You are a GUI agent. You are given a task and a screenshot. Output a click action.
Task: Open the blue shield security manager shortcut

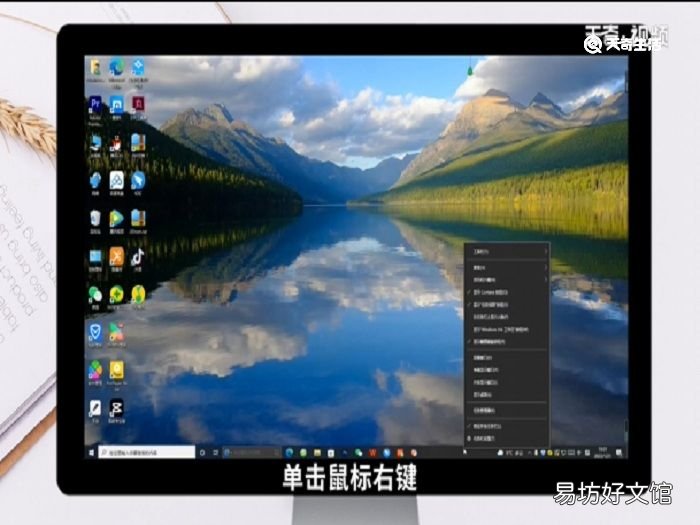[x=95, y=335]
